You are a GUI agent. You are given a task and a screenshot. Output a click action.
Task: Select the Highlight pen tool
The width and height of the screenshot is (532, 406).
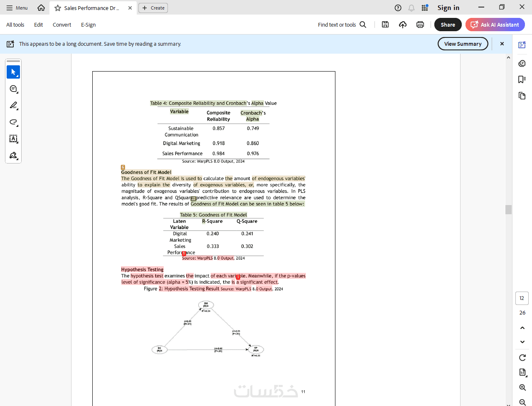[13, 105]
